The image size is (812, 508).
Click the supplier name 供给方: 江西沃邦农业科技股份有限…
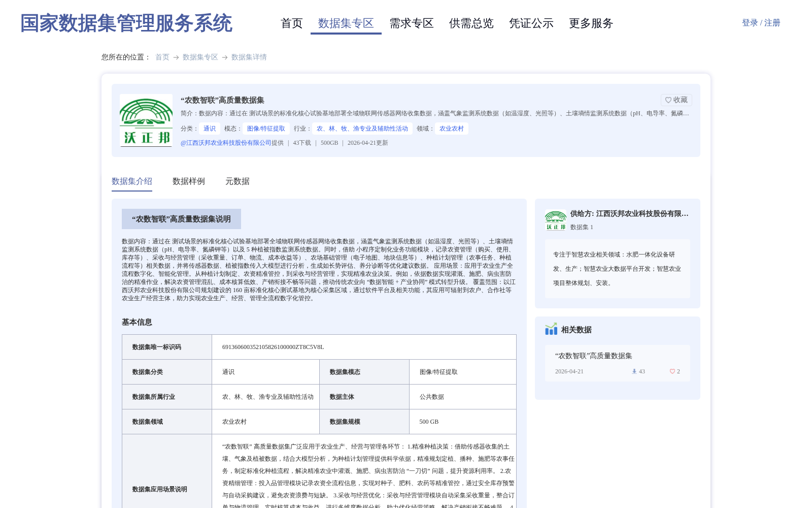point(629,214)
